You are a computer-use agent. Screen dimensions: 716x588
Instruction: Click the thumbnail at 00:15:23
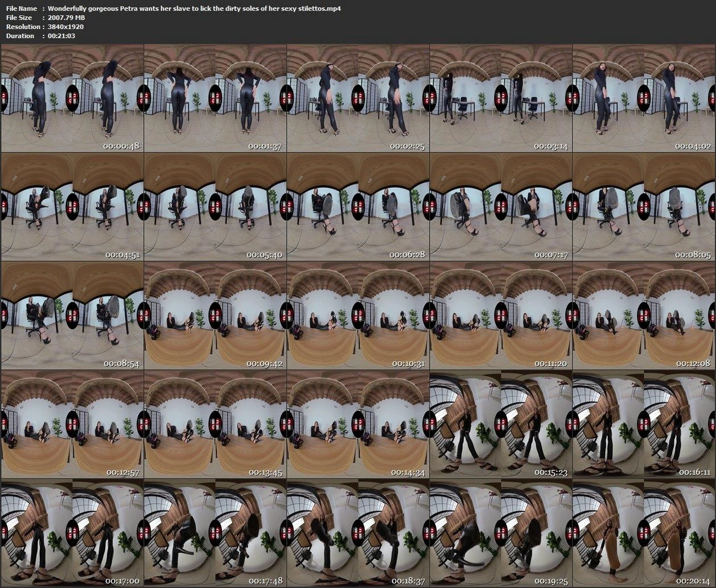pos(500,424)
